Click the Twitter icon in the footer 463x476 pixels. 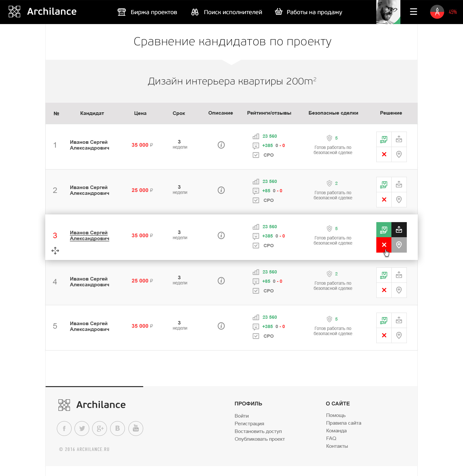82,428
